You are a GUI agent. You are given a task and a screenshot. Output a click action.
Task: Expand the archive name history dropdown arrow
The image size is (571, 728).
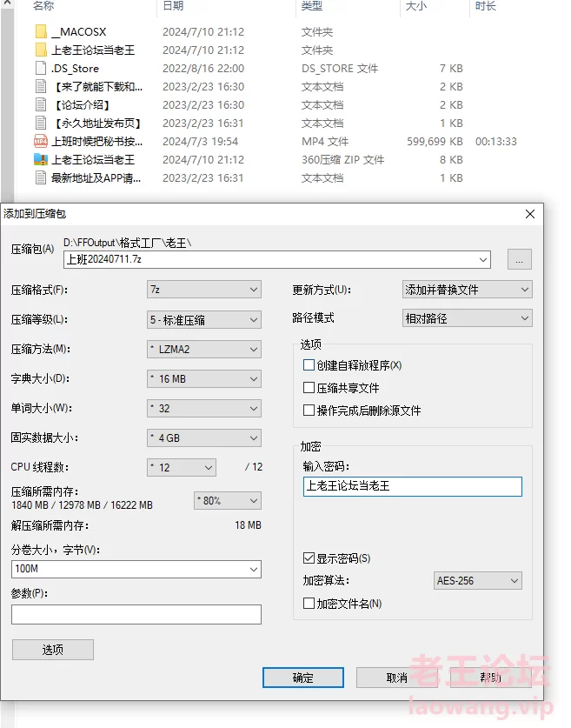pyautogui.click(x=483, y=259)
